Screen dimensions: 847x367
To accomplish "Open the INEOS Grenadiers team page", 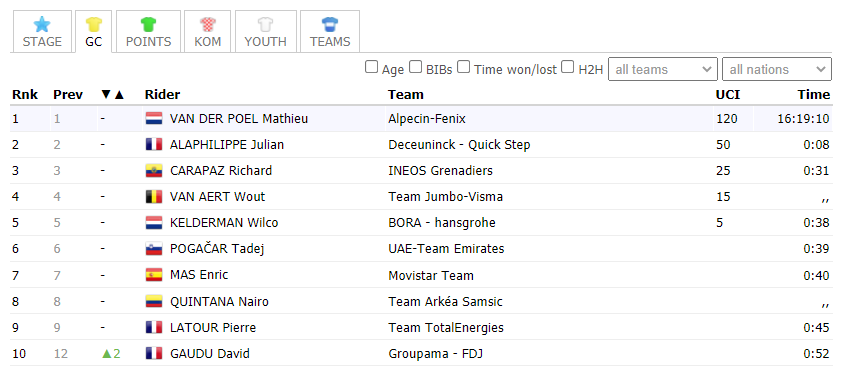I will [x=440, y=171].
